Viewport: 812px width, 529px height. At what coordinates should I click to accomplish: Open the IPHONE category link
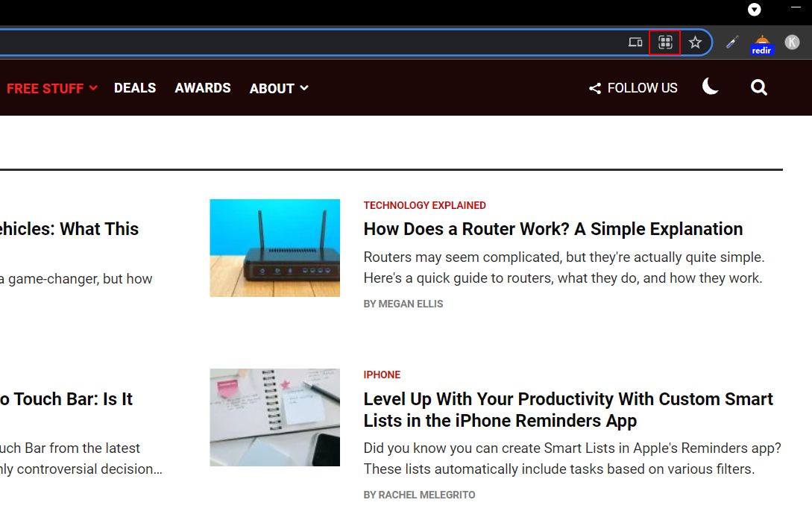(383, 375)
